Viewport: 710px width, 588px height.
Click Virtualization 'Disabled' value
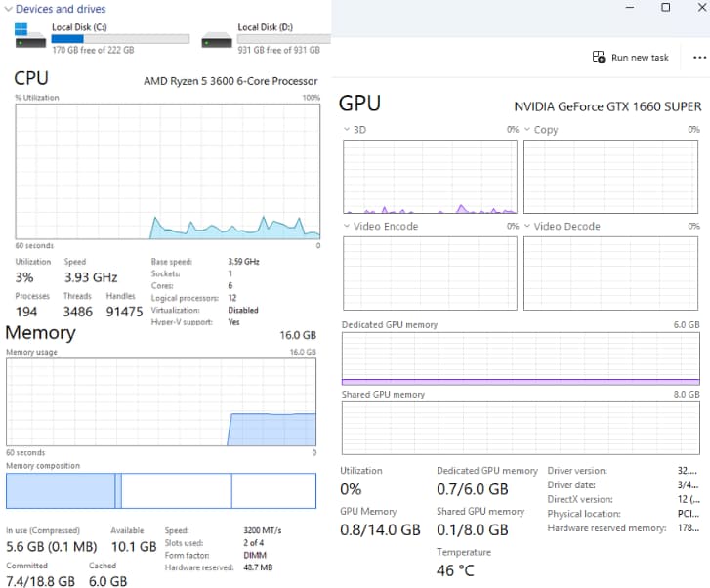[x=243, y=310]
